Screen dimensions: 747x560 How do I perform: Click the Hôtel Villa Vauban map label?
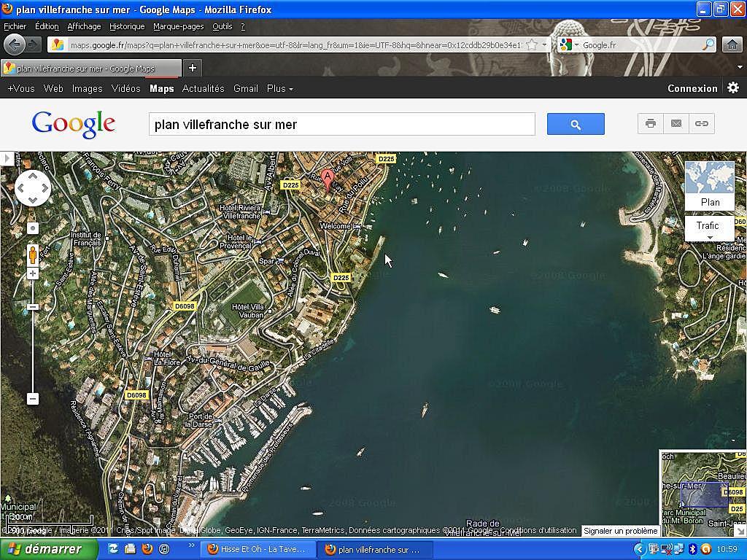coord(248,311)
